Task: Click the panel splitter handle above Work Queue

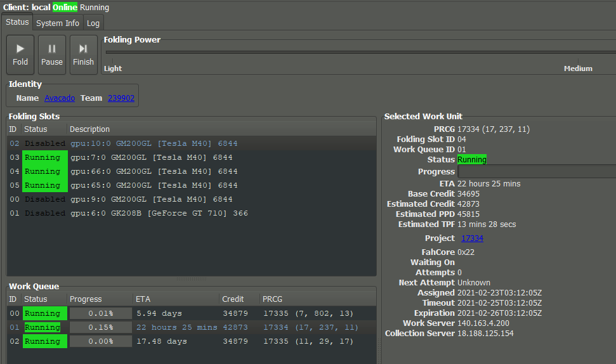Action: pyautogui.click(x=192, y=279)
